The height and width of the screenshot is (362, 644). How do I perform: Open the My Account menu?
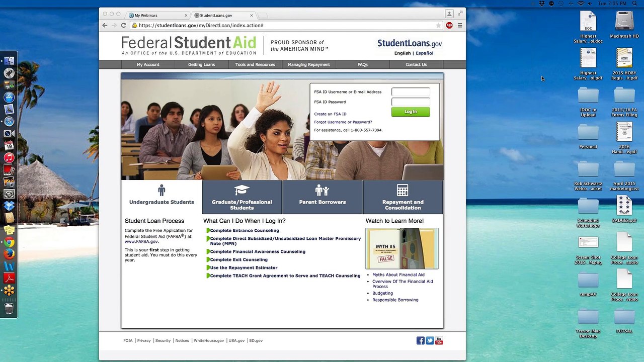tap(148, 64)
